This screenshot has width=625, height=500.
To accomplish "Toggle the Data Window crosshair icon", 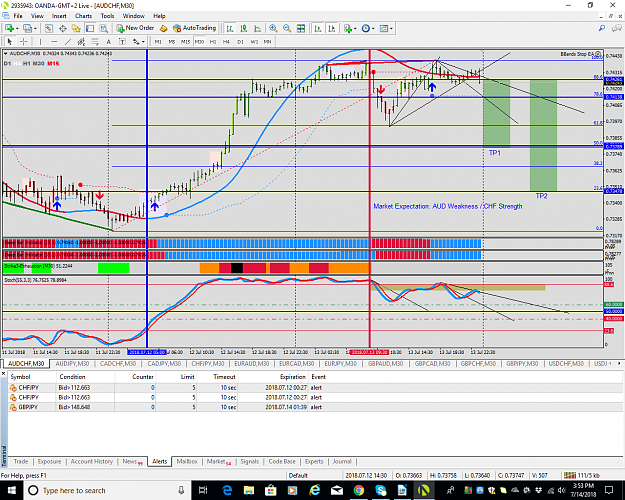I will click(63, 28).
